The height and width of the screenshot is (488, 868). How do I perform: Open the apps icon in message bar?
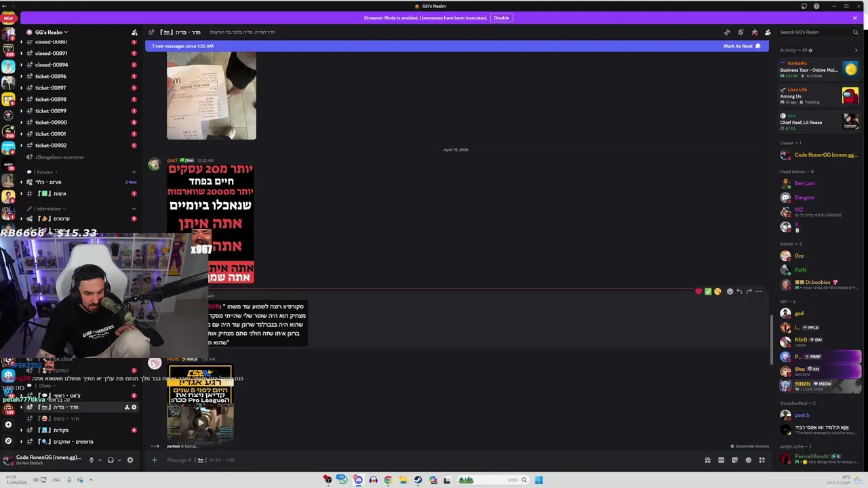(762, 460)
